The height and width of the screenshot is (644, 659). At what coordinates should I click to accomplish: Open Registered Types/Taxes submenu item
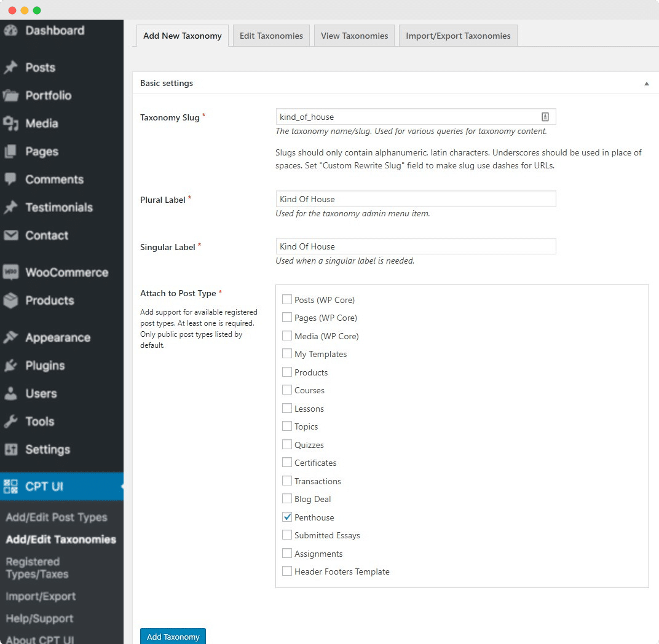pos(37,568)
